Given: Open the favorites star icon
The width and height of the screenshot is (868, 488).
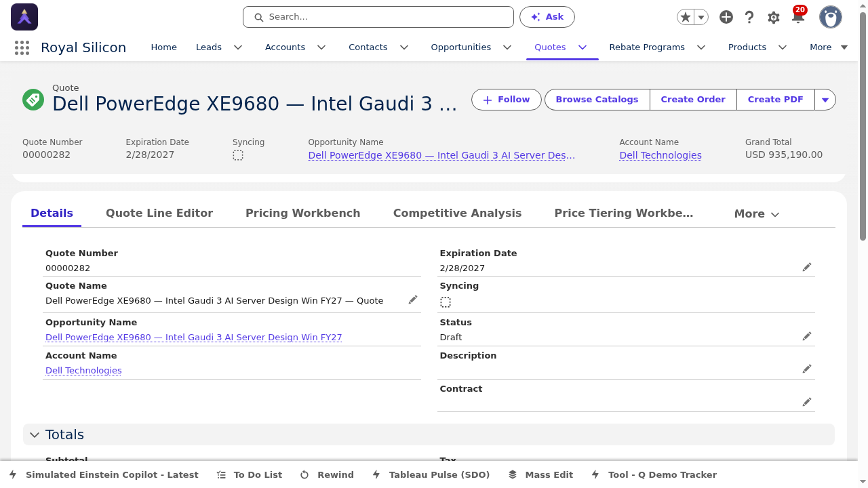Looking at the screenshot, I should coord(686,17).
